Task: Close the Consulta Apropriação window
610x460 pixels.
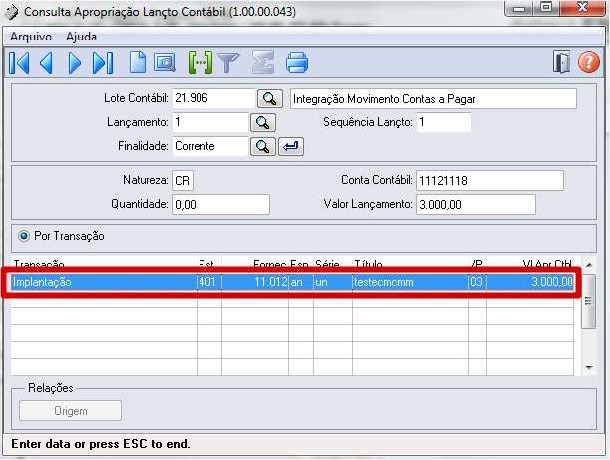Action: (x=582, y=8)
